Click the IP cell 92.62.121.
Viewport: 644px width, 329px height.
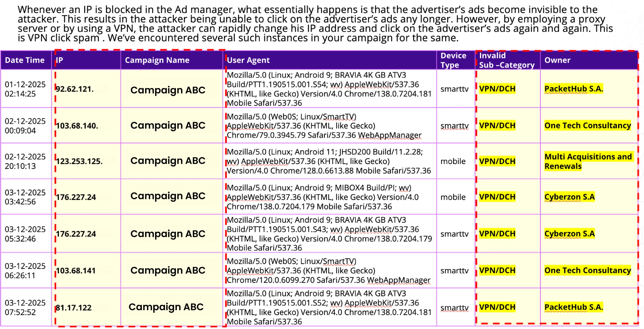74,89
